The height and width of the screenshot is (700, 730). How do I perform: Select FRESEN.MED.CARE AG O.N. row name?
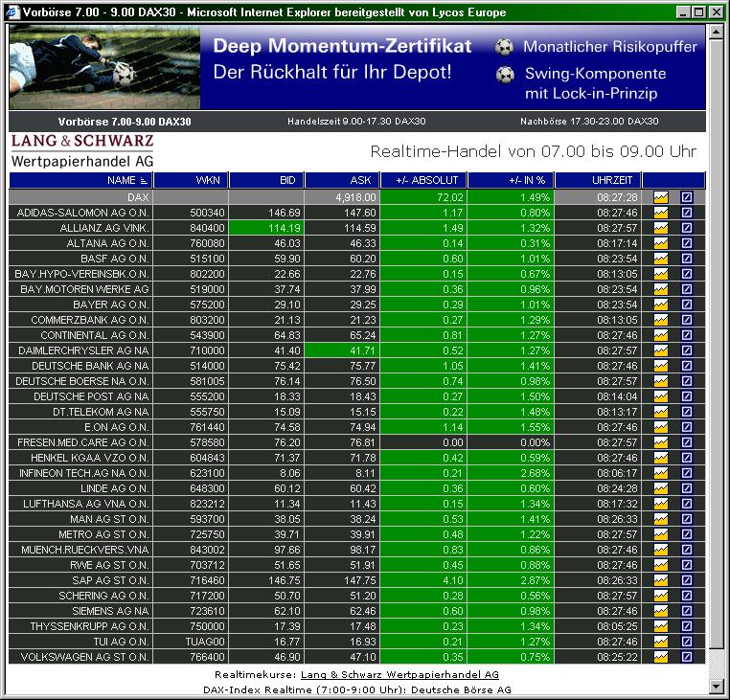[83, 442]
